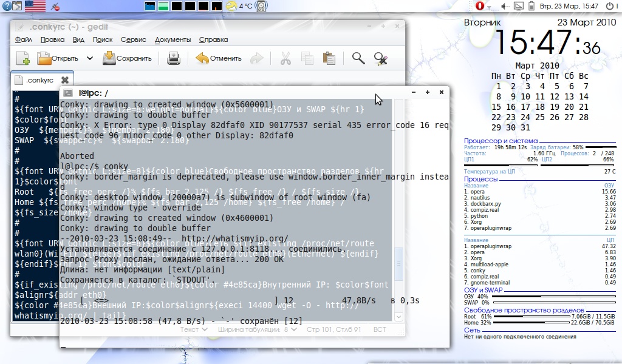
Task: Open the Документы menu
Action: (x=173, y=39)
